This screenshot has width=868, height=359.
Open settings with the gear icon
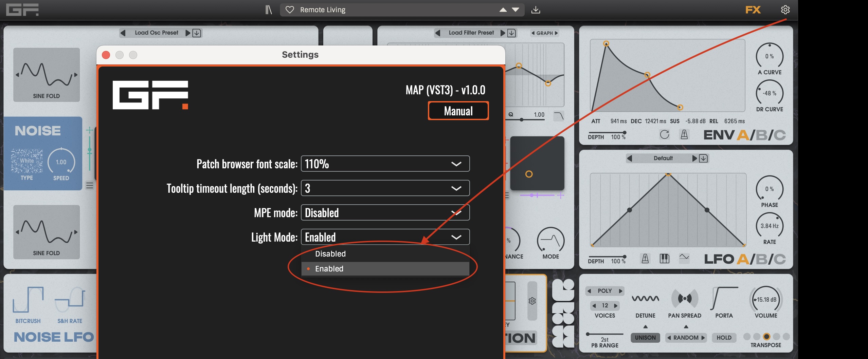pos(785,10)
